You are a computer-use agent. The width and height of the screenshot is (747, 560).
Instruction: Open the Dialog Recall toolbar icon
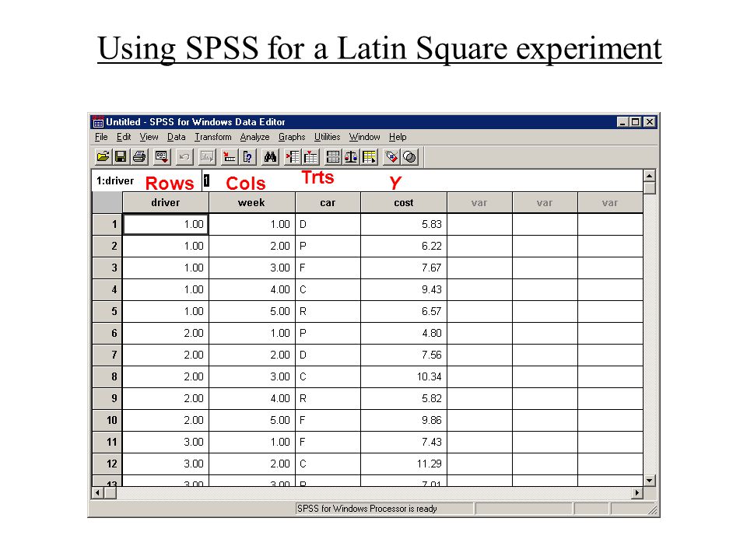coord(162,156)
